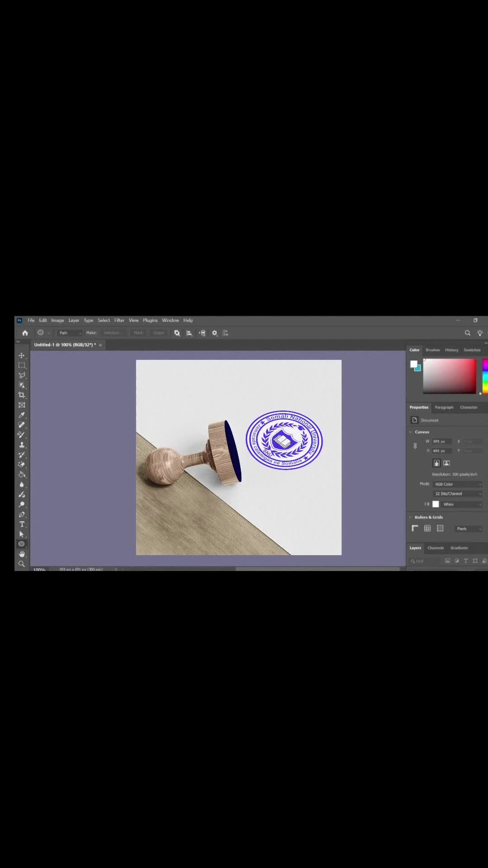488x868 pixels.
Task: Open the History panel tab
Action: [451, 350]
